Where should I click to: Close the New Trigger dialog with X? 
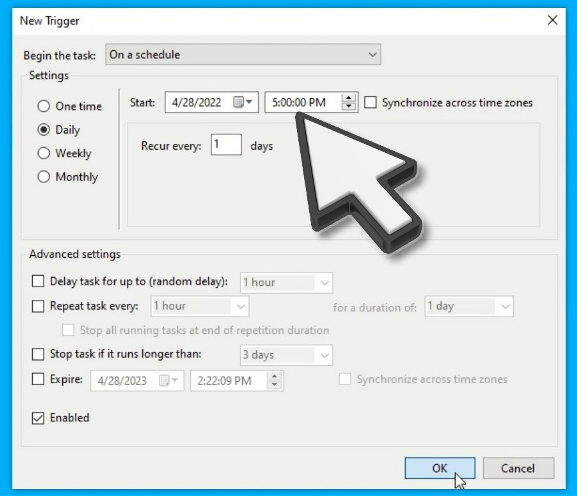pyautogui.click(x=552, y=20)
